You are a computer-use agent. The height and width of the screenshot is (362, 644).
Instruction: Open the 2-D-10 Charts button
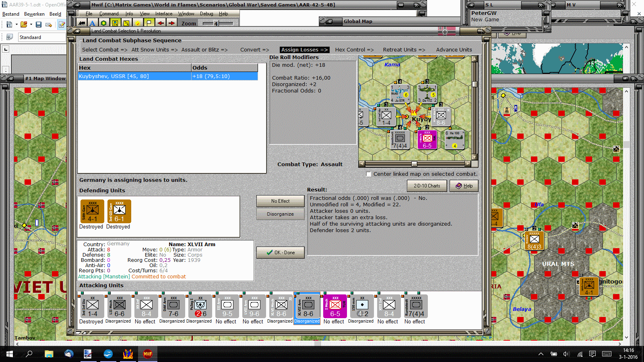click(x=427, y=186)
